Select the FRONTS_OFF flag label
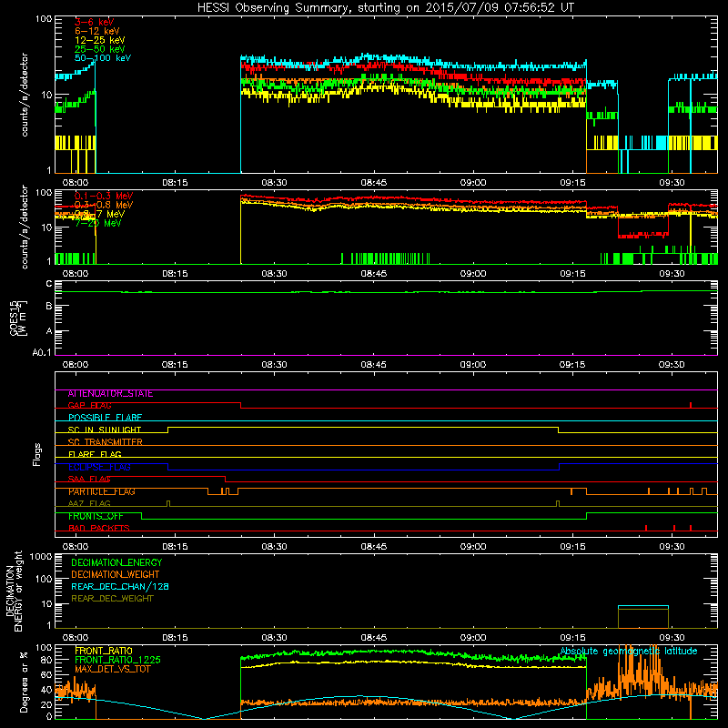 [96, 516]
